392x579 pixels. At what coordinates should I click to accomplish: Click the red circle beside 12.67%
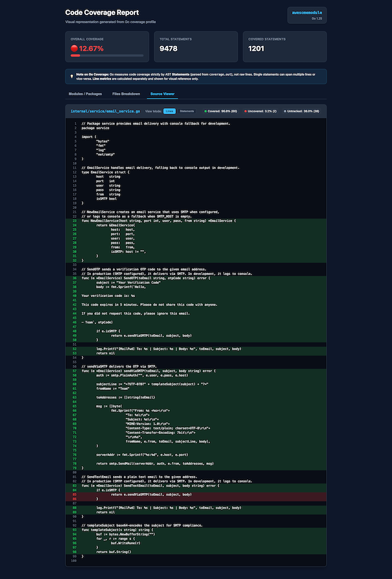[x=74, y=48]
